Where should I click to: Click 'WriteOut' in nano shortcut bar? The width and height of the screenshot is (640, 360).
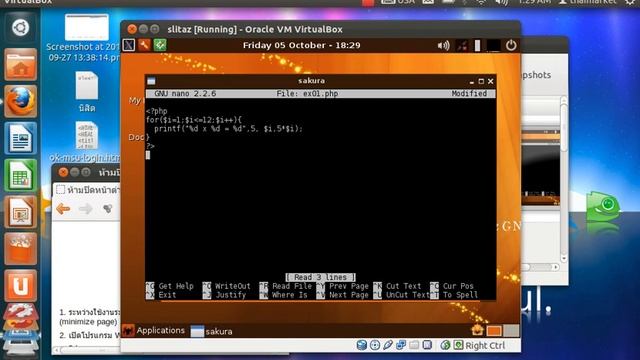tap(233, 286)
